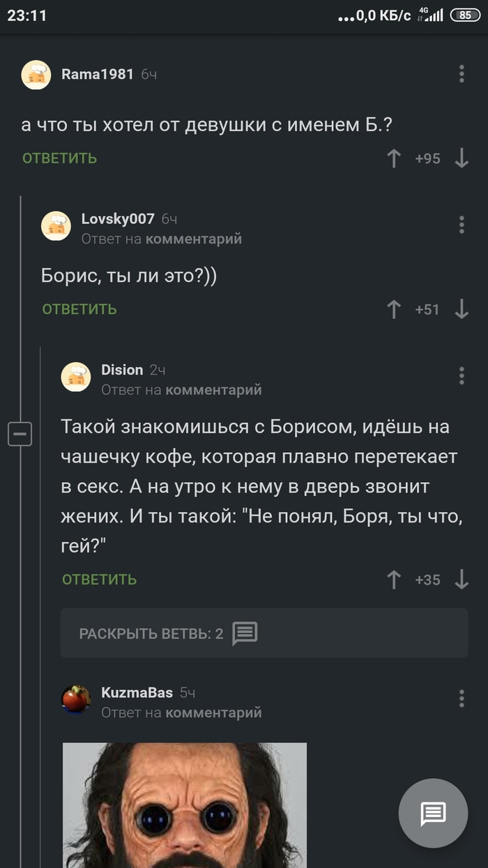Open options menu for Rama1981's comment

coord(462,75)
